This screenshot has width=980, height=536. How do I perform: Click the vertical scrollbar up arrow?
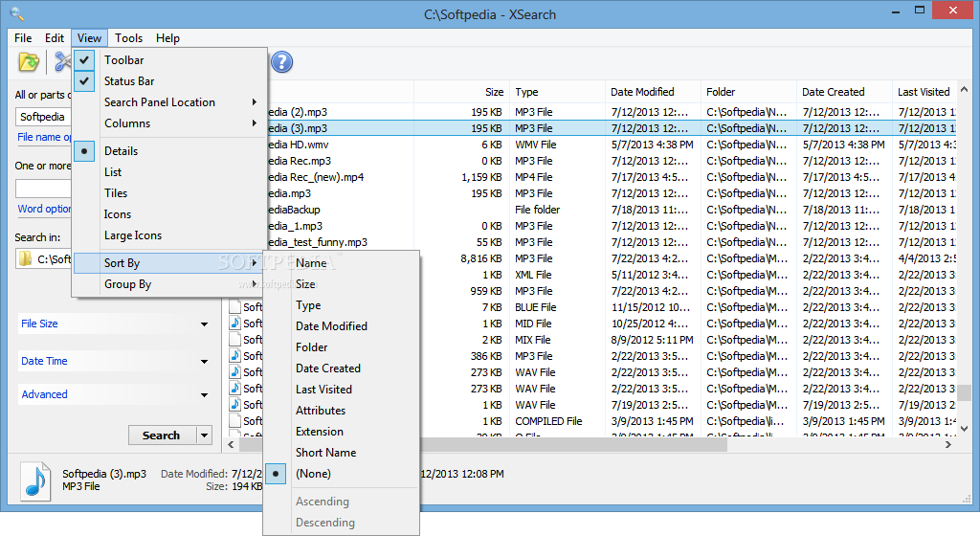pyautogui.click(x=965, y=90)
